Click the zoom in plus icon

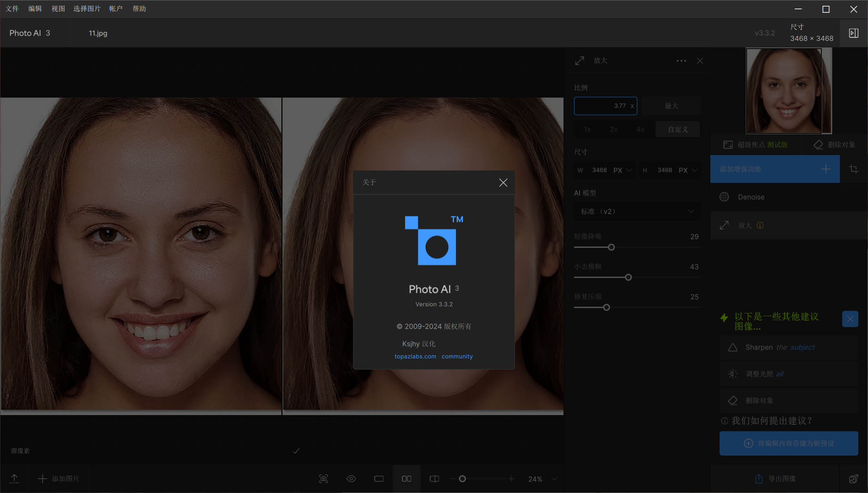click(x=511, y=479)
